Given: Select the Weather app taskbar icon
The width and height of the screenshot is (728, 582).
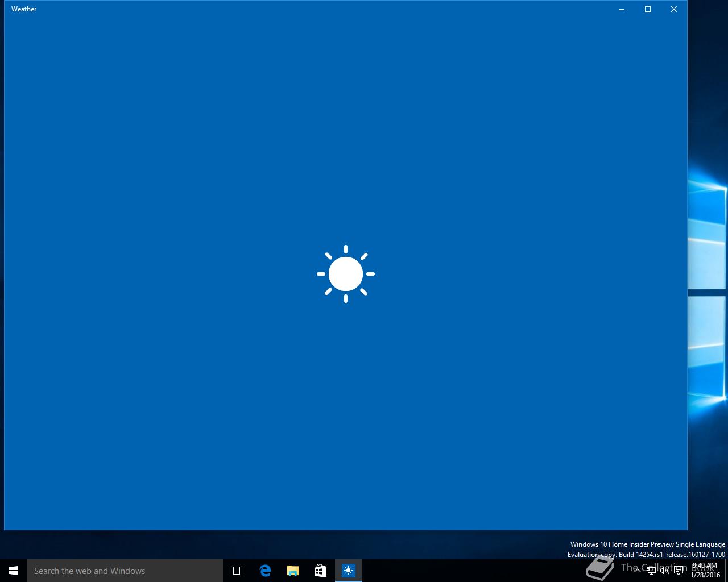Looking at the screenshot, I should tap(349, 571).
